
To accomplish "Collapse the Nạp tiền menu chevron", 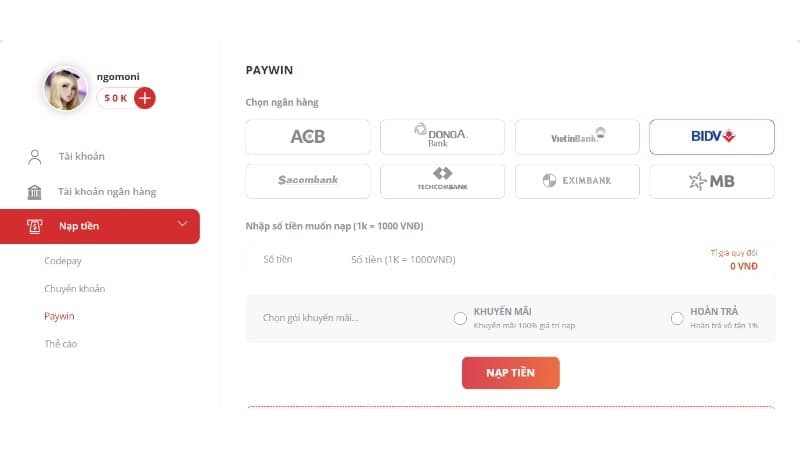I will tap(182, 224).
